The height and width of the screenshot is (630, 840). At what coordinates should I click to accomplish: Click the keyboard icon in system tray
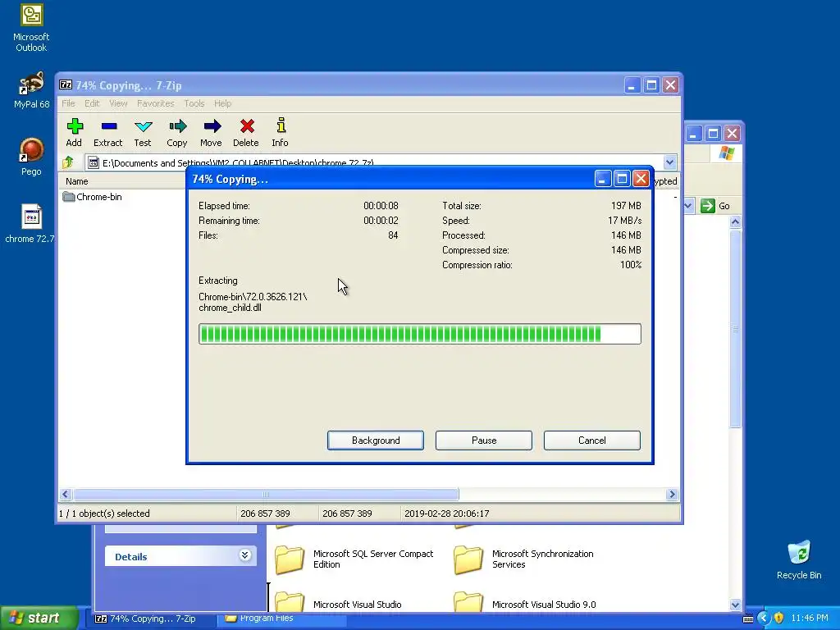pyautogui.click(x=748, y=619)
